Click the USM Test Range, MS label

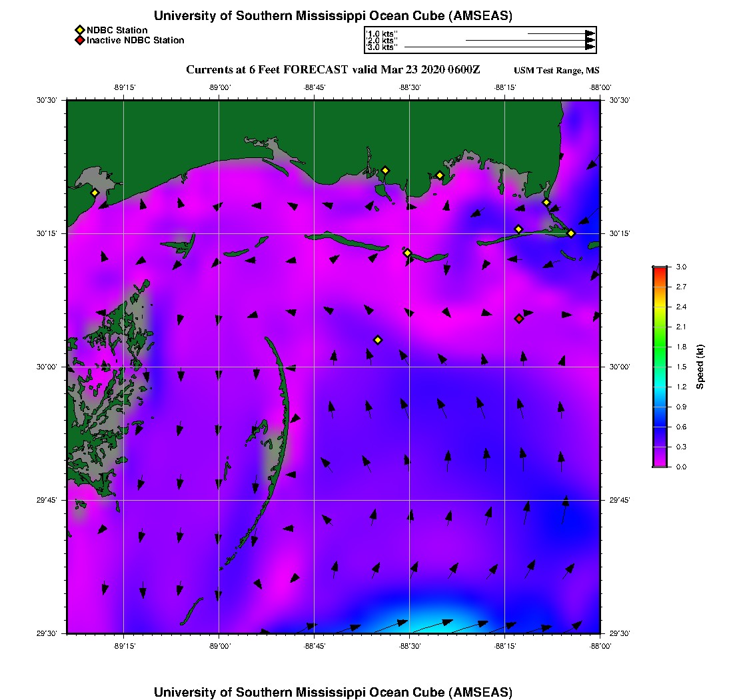(x=556, y=70)
